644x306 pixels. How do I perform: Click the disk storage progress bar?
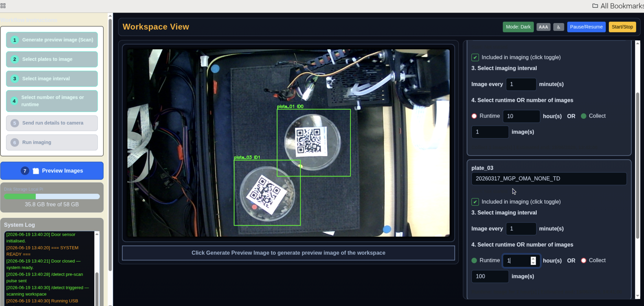(x=52, y=196)
